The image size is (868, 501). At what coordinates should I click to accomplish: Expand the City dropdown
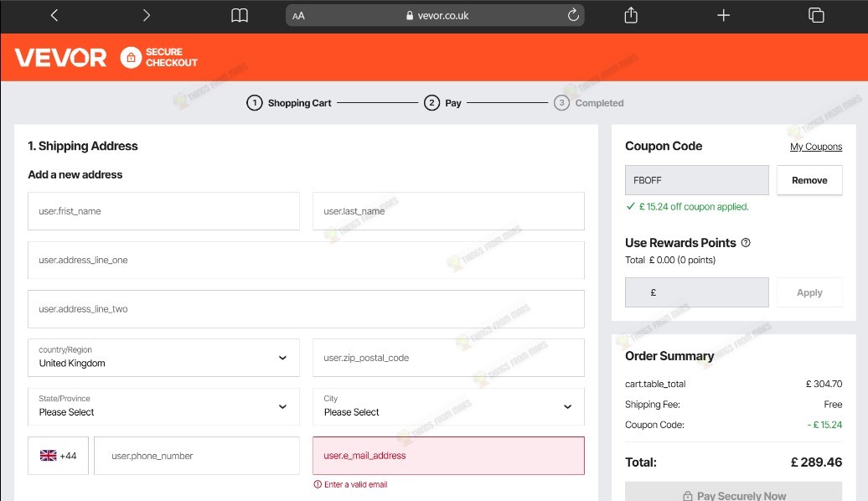448,406
